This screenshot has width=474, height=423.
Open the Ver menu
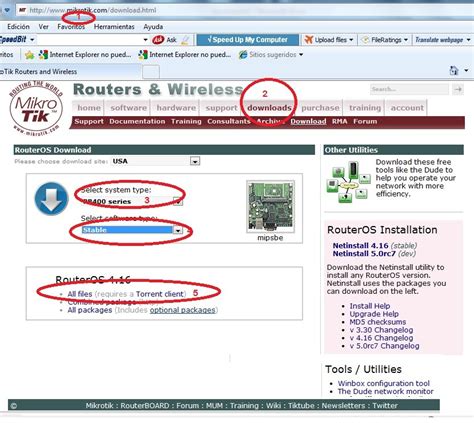(x=43, y=27)
